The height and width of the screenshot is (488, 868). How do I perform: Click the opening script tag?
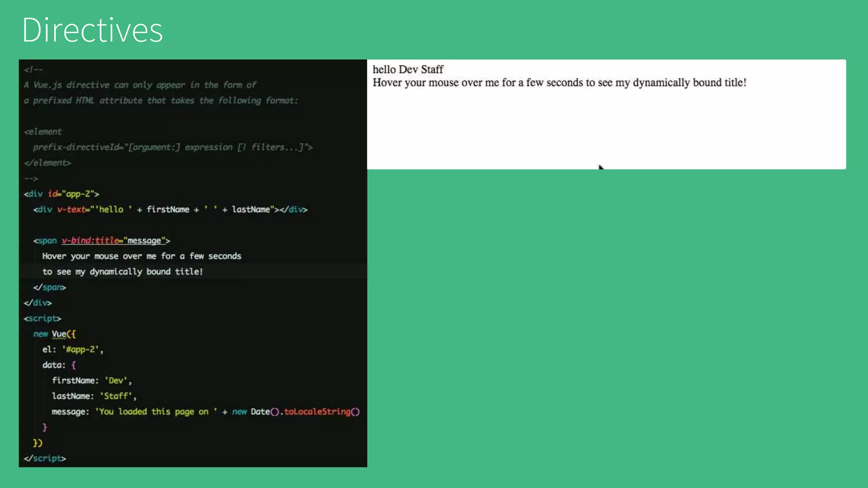(x=42, y=319)
